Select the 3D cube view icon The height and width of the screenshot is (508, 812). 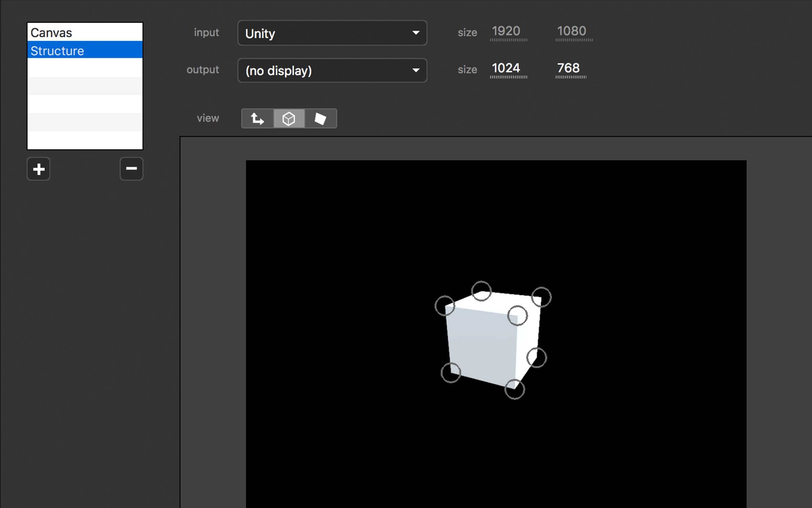[x=289, y=119]
